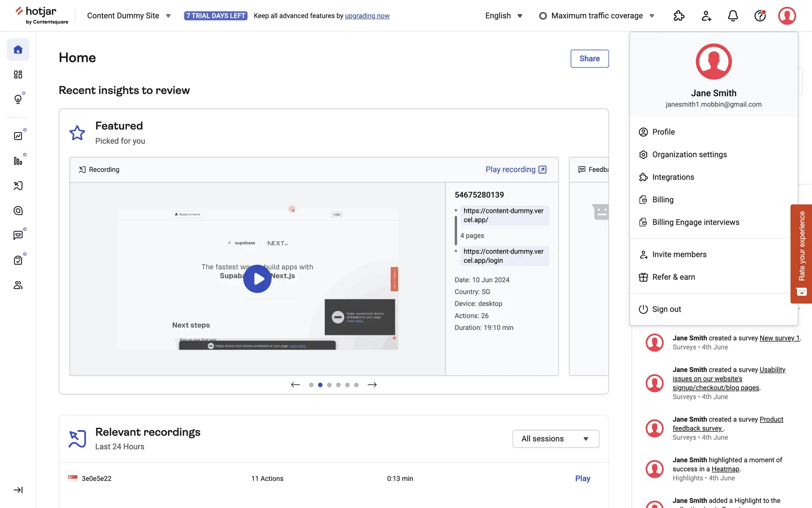Go to next featured insight arrow
The width and height of the screenshot is (812, 508).
(x=372, y=385)
